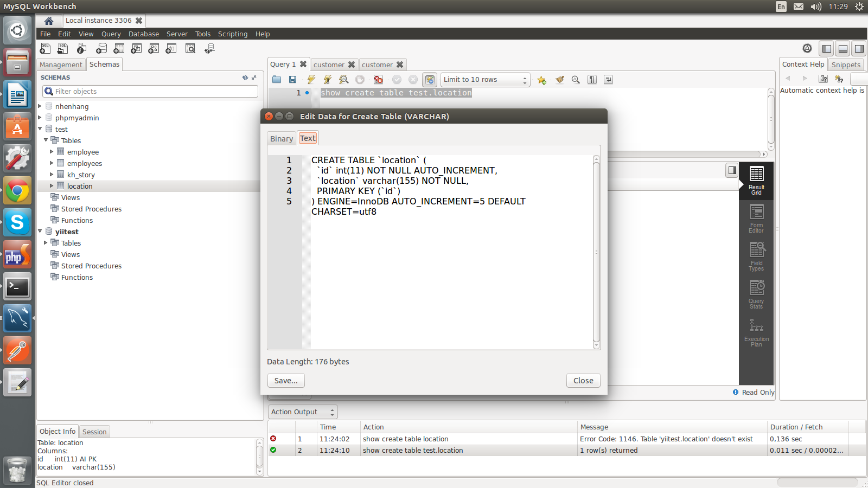Toggle word wrapping in editor
Viewport: 868px width, 488px height.
point(609,80)
